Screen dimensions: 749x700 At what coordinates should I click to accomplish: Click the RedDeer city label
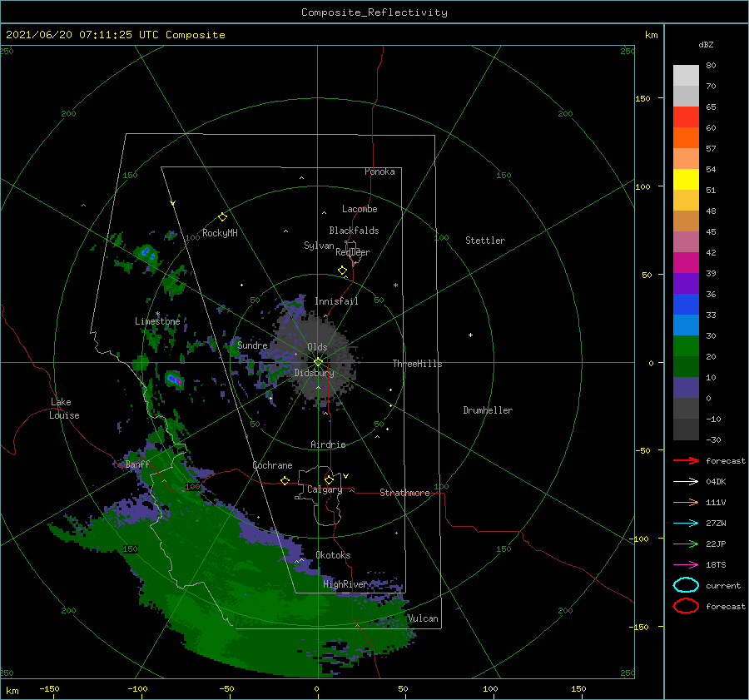pos(353,252)
